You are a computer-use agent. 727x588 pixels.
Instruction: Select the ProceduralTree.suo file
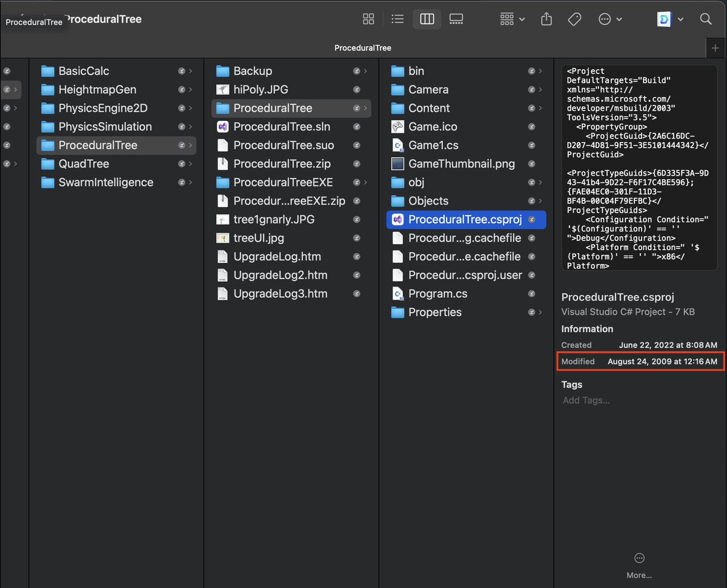click(x=291, y=145)
